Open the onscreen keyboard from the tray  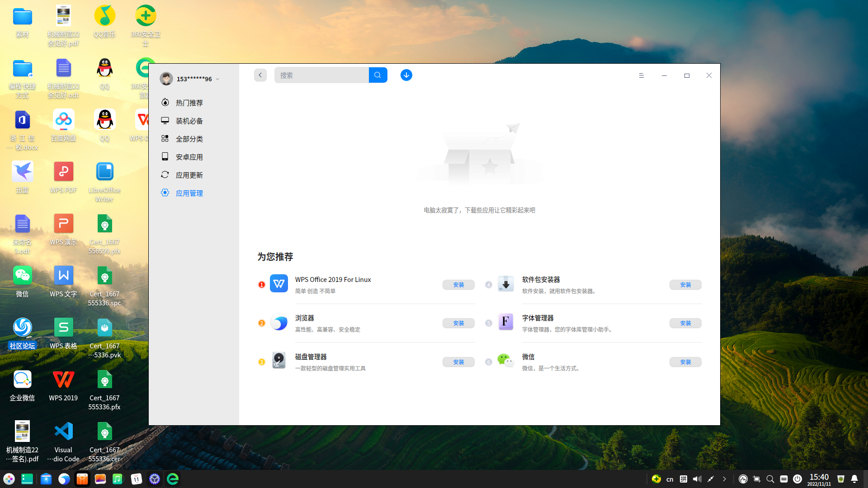pos(784,479)
